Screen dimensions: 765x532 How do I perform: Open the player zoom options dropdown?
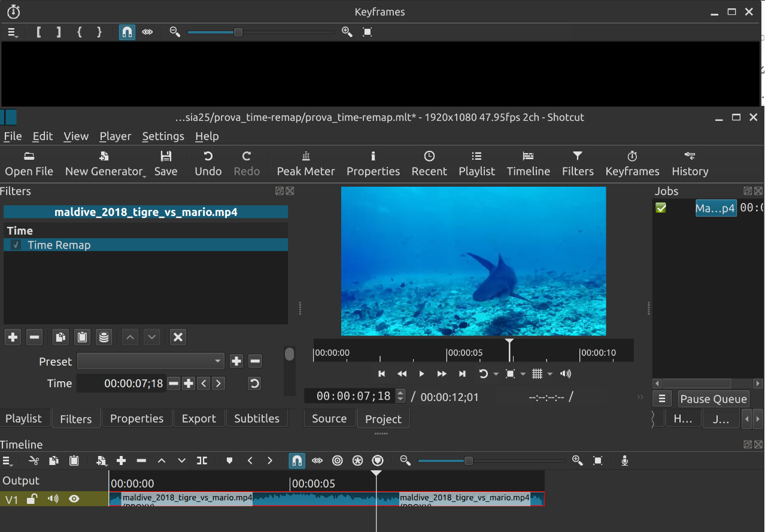click(523, 374)
